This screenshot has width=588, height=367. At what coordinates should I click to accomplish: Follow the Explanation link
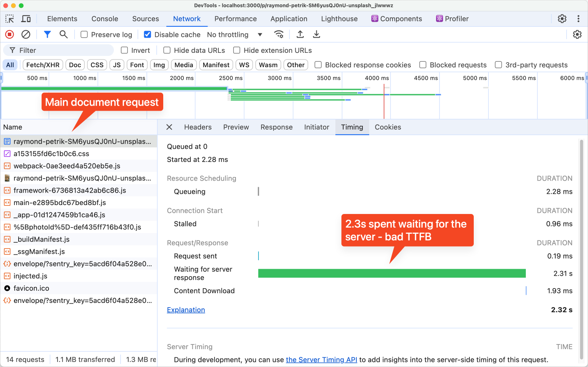coord(186,310)
